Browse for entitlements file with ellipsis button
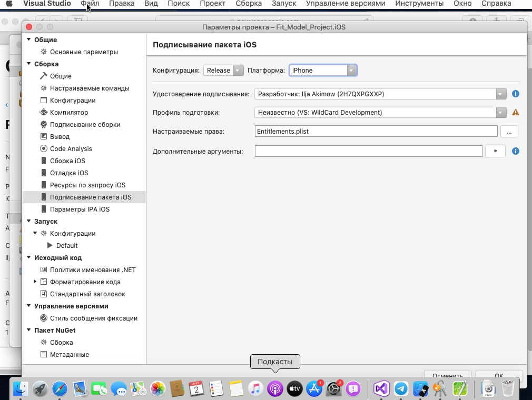532x400 pixels. click(x=509, y=132)
